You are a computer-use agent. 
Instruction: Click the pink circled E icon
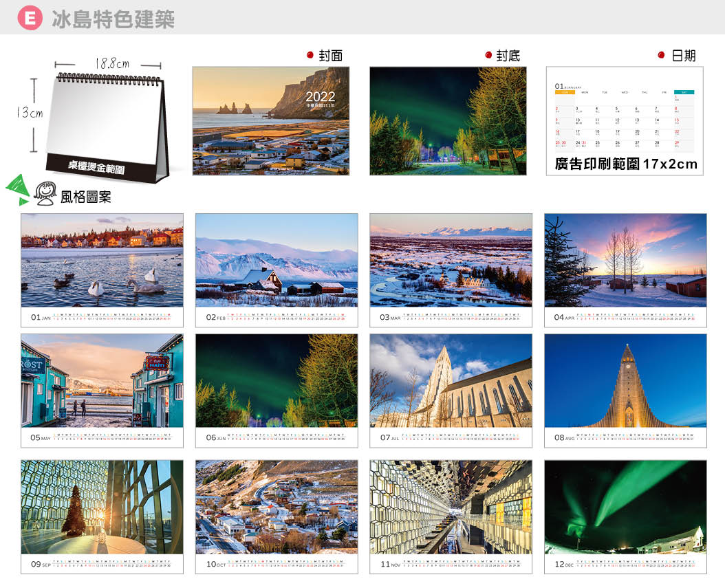click(x=30, y=18)
